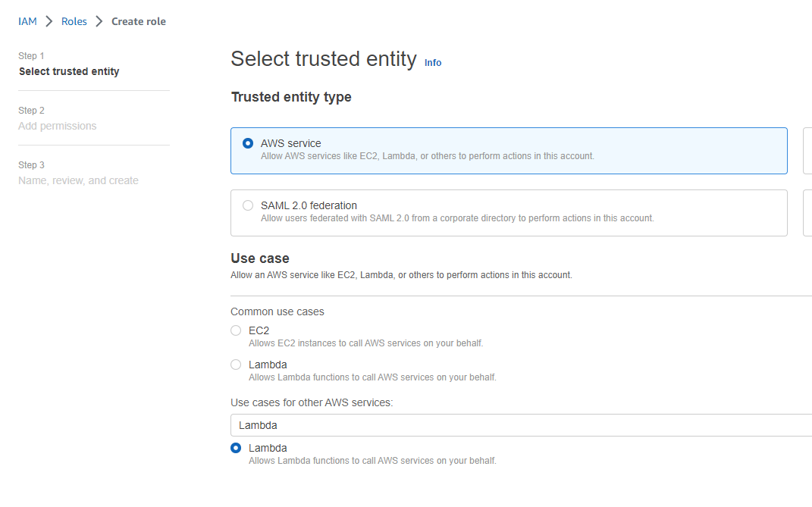Click the EC2 use case description text
The width and height of the screenshot is (812, 507).
click(365, 343)
